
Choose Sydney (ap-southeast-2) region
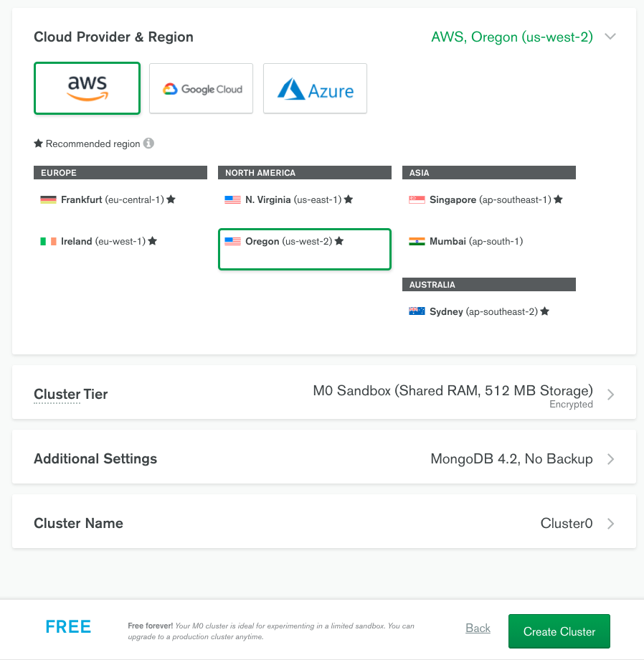pyautogui.click(x=489, y=312)
